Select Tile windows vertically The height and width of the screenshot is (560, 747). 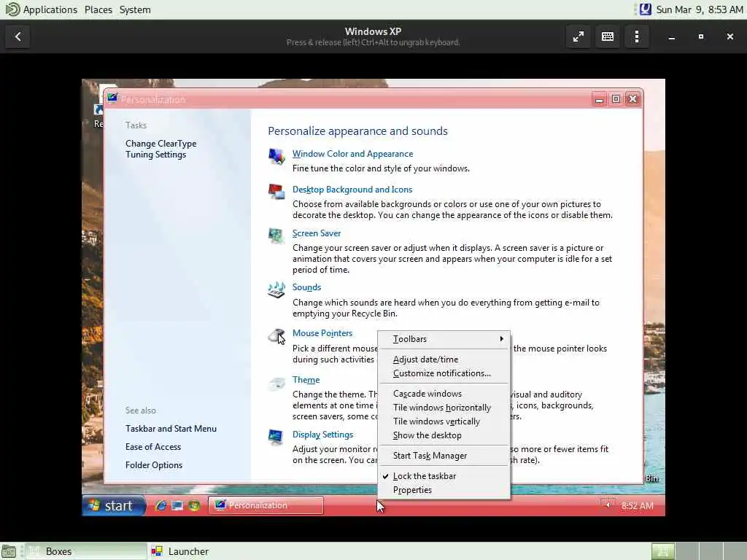(x=444, y=421)
